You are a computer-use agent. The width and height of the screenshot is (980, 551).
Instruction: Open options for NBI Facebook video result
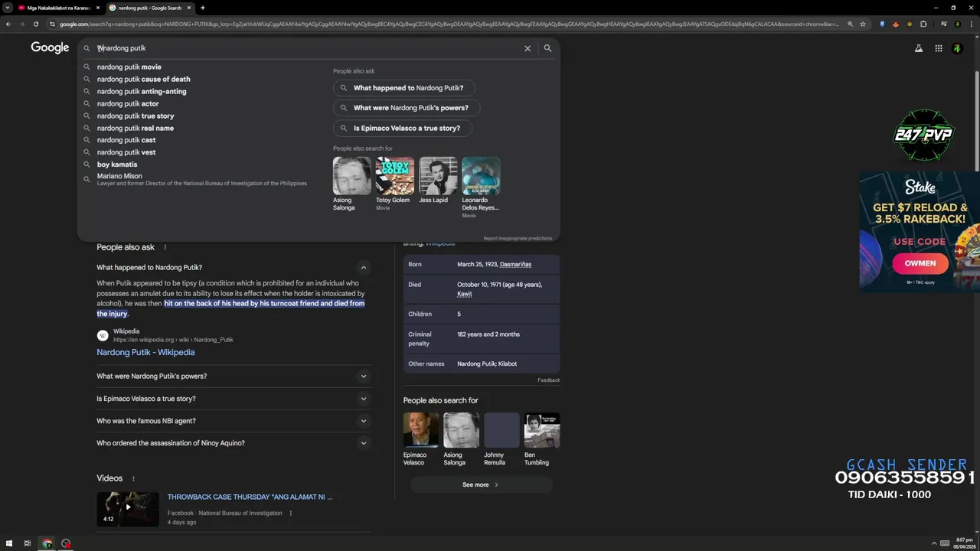click(291, 513)
